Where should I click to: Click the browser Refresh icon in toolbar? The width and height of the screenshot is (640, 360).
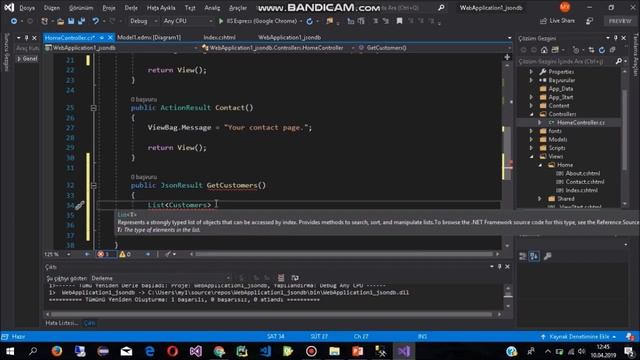(309, 21)
